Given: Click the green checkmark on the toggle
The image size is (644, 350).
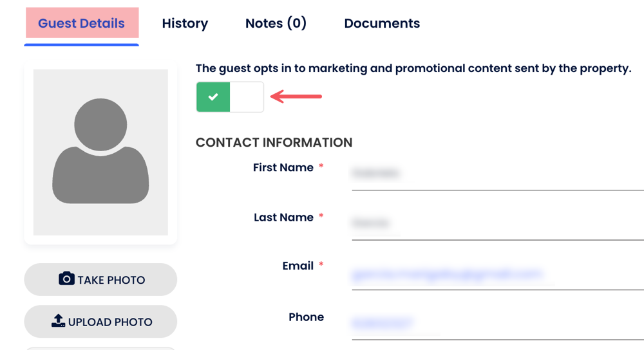Looking at the screenshot, I should 213,97.
